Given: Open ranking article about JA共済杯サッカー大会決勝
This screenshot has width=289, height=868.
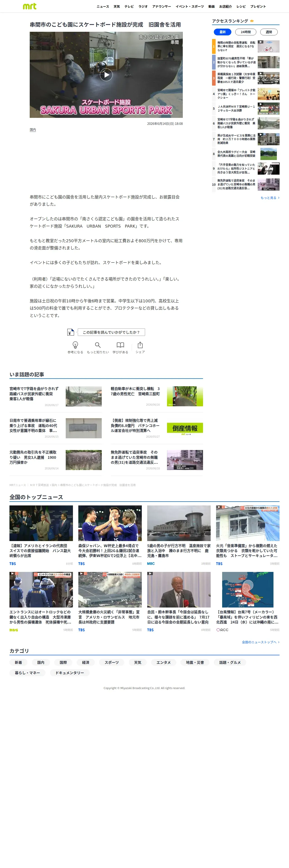Looking at the screenshot, I should point(236,109).
